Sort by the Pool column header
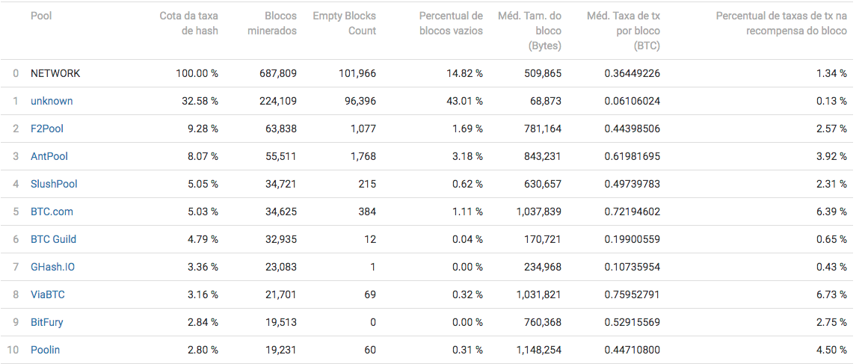868x364 pixels. point(41,16)
